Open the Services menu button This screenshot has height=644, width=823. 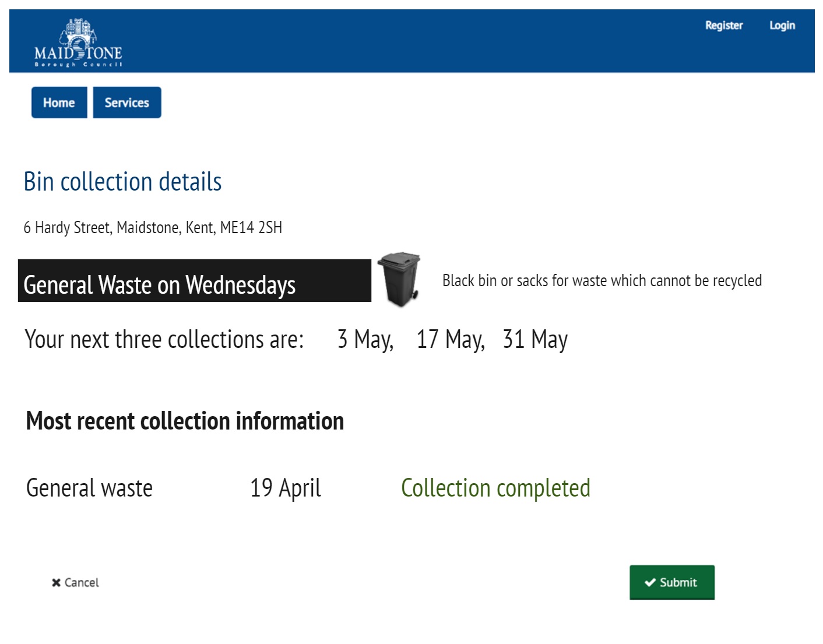pyautogui.click(x=127, y=103)
